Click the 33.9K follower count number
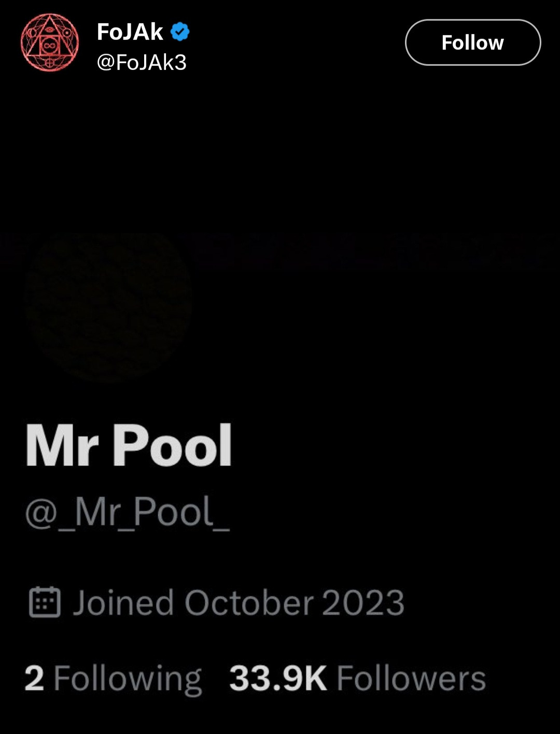The height and width of the screenshot is (734, 560). (278, 678)
